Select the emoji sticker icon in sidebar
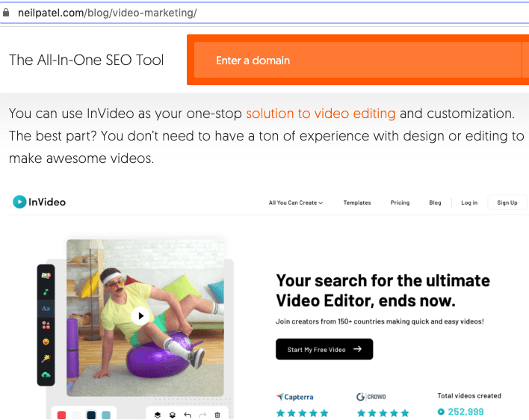 [46, 342]
